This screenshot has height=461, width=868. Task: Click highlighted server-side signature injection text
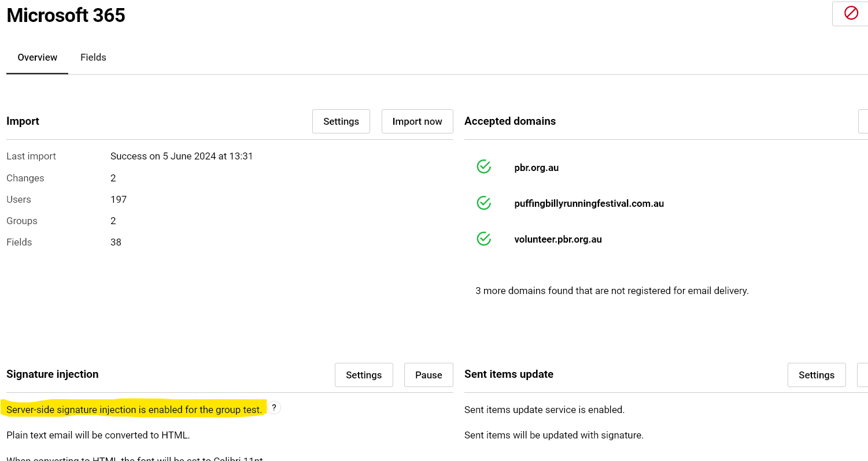[134, 410]
